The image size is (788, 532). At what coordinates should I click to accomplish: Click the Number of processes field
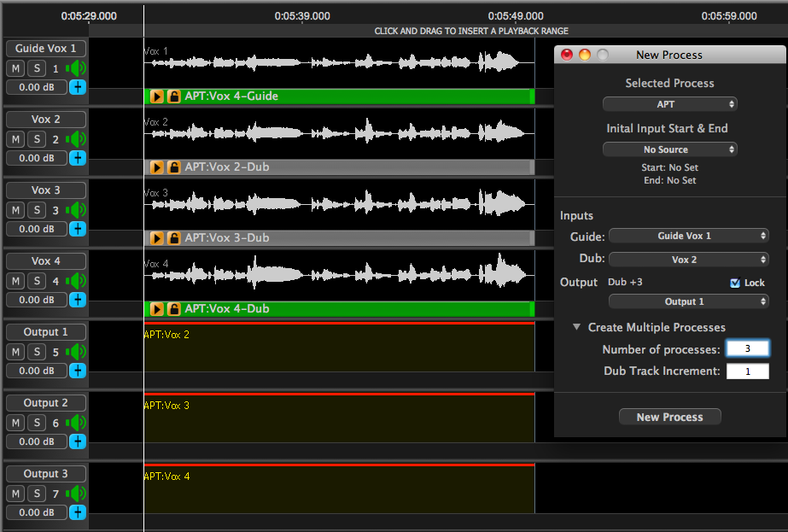click(x=747, y=348)
